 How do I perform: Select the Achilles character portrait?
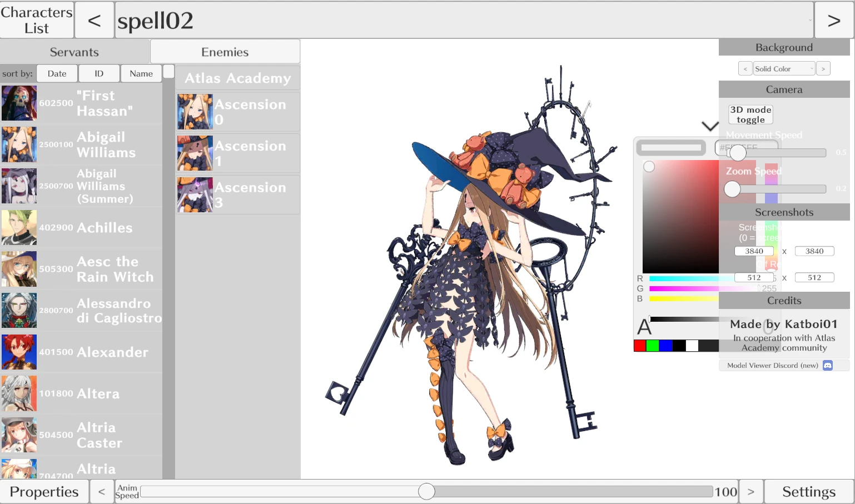click(19, 228)
